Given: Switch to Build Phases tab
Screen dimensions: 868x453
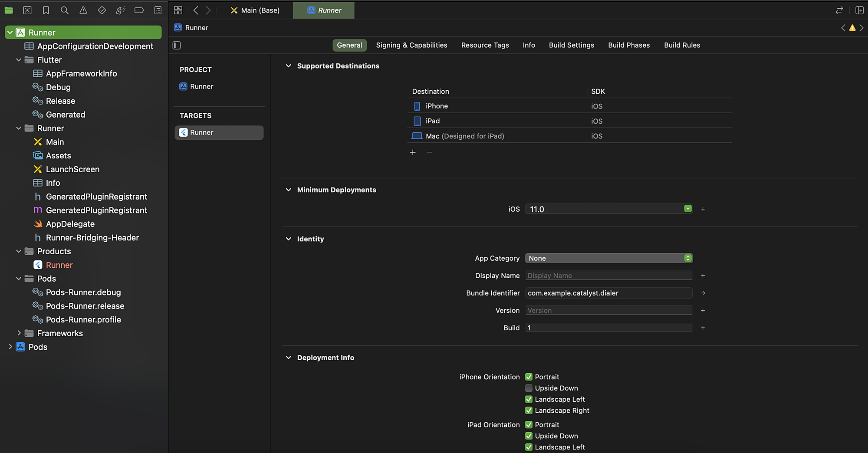Looking at the screenshot, I should pyautogui.click(x=629, y=45).
